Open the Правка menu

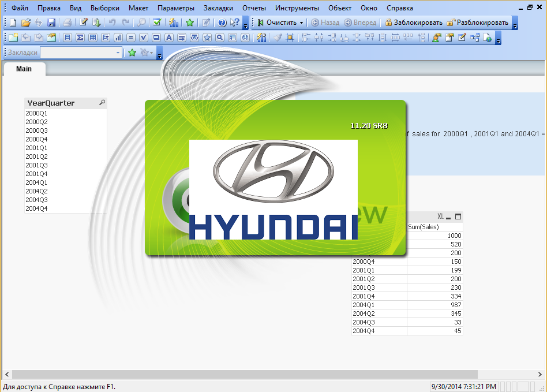point(49,8)
